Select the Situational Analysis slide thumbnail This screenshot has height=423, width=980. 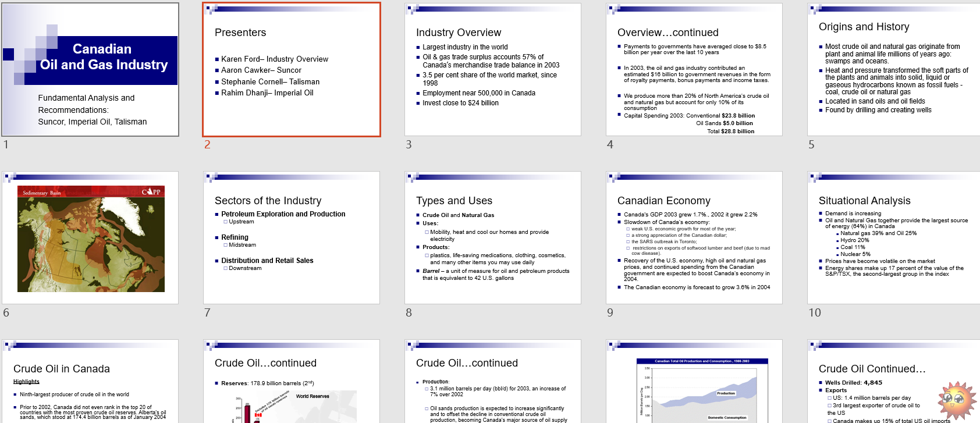point(894,237)
